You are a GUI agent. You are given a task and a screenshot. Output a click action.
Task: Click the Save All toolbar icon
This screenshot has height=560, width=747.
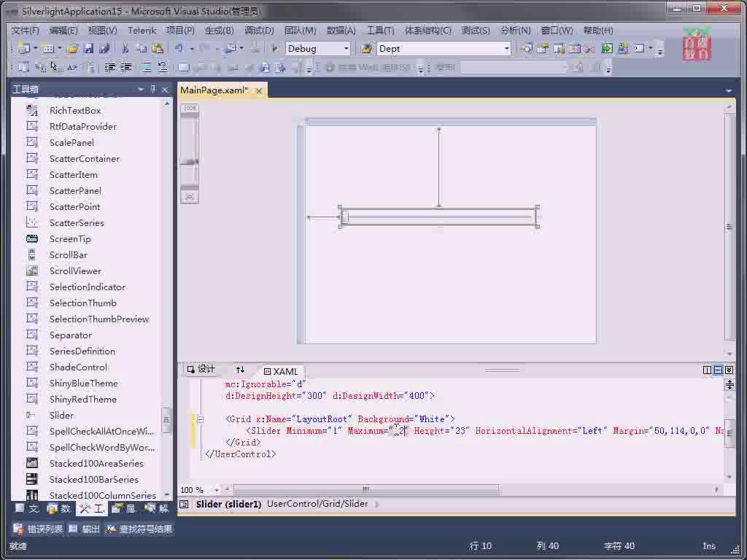104,48
